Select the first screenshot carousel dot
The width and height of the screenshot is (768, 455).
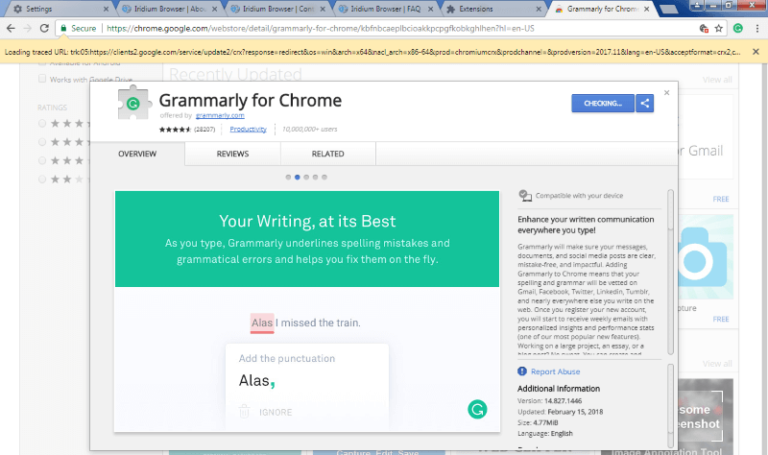pos(288,177)
